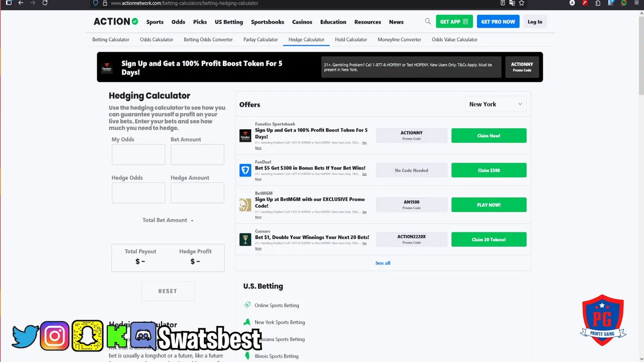Open the News menu item
This screenshot has height=362, width=644.
coord(396,22)
